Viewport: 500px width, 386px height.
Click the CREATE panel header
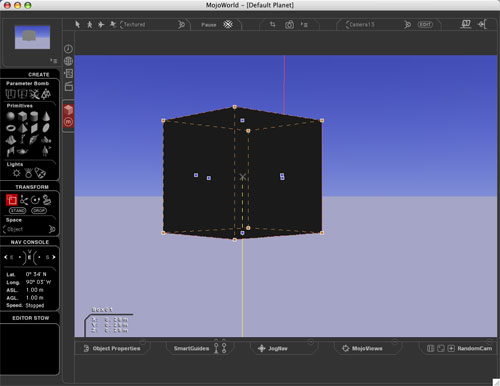coord(39,74)
